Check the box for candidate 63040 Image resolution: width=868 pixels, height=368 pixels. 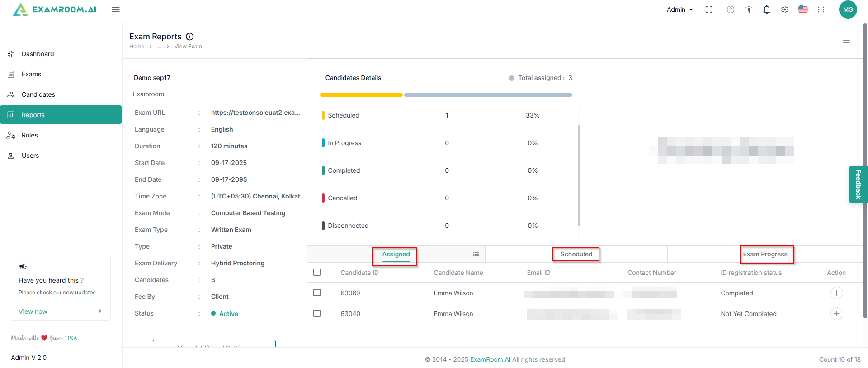[317, 313]
